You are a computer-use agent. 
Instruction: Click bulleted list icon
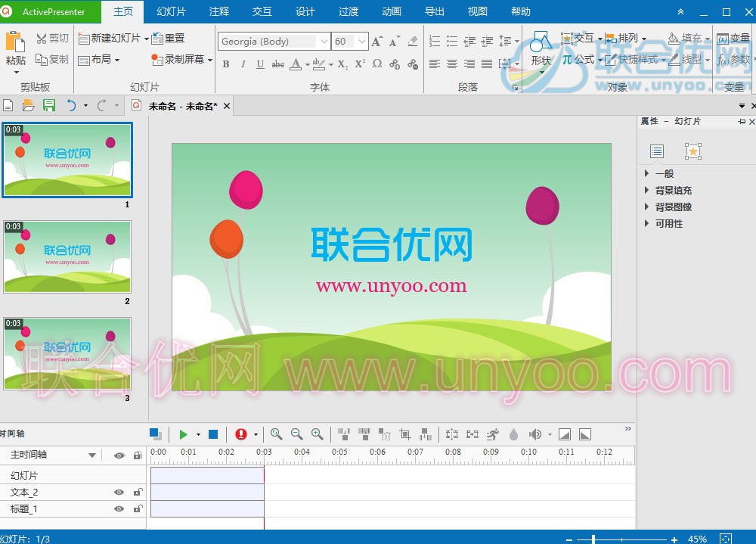tap(452, 42)
